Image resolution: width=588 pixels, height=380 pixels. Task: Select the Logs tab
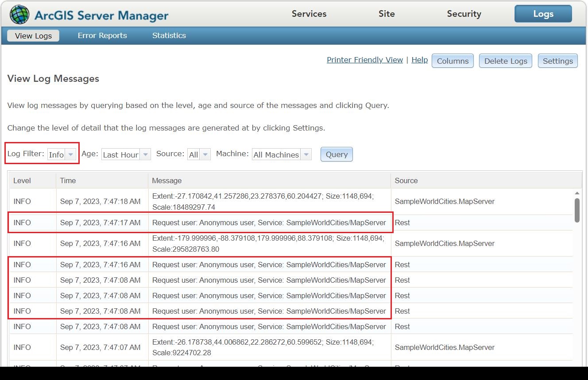543,14
